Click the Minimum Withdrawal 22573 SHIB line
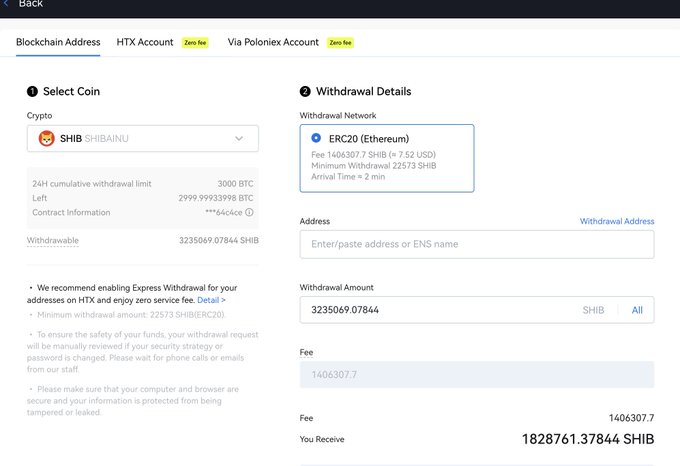 pos(374,166)
